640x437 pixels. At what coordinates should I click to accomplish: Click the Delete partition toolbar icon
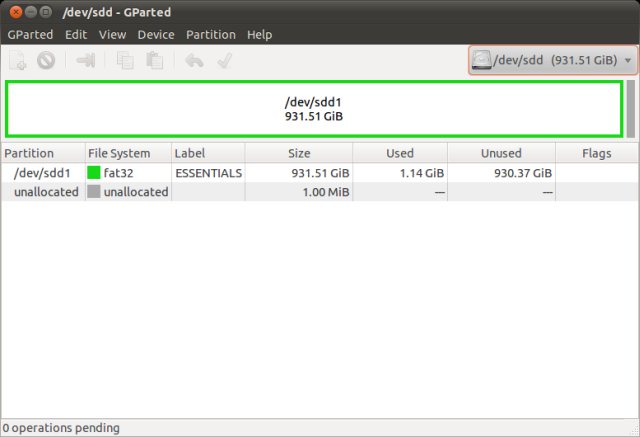pos(46,61)
